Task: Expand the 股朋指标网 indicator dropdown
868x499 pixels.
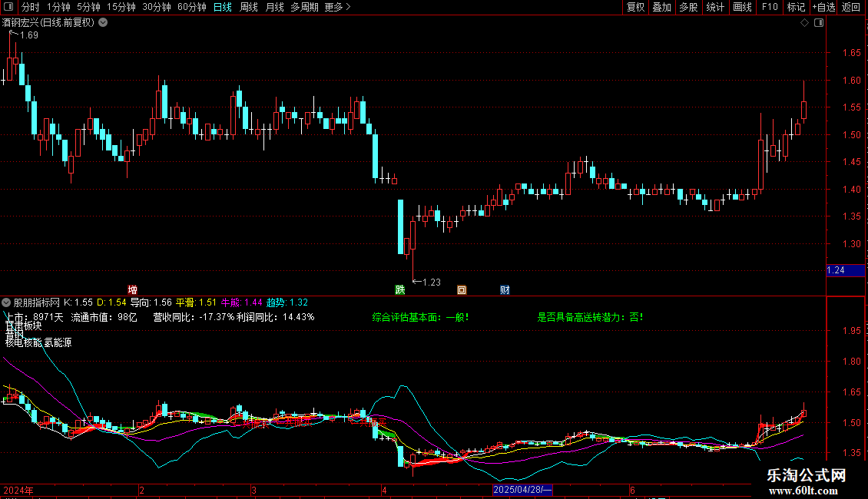Action: click(8, 302)
